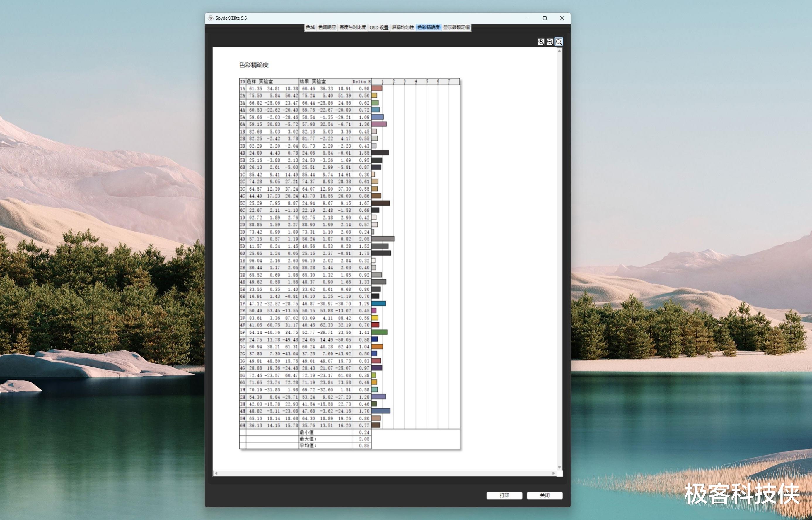Click the SpyderXElite app icon in the title bar
This screenshot has width=812, height=520.
point(211,18)
